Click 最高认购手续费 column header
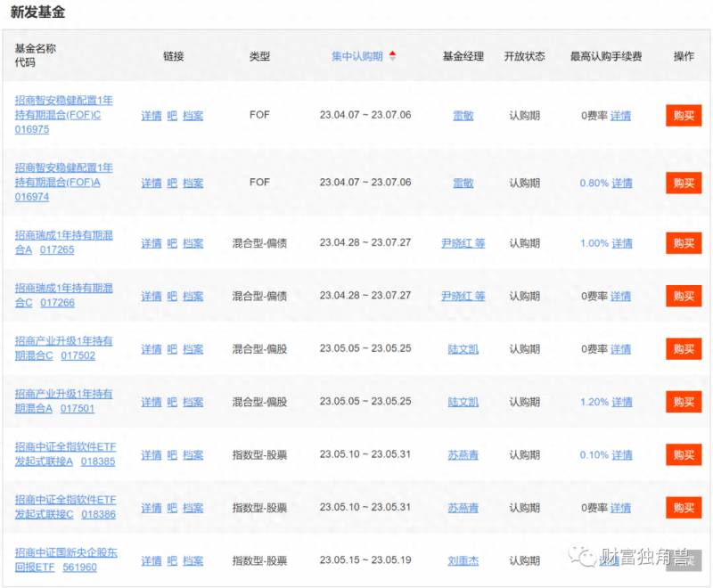This screenshot has width=713, height=588. pos(606,56)
